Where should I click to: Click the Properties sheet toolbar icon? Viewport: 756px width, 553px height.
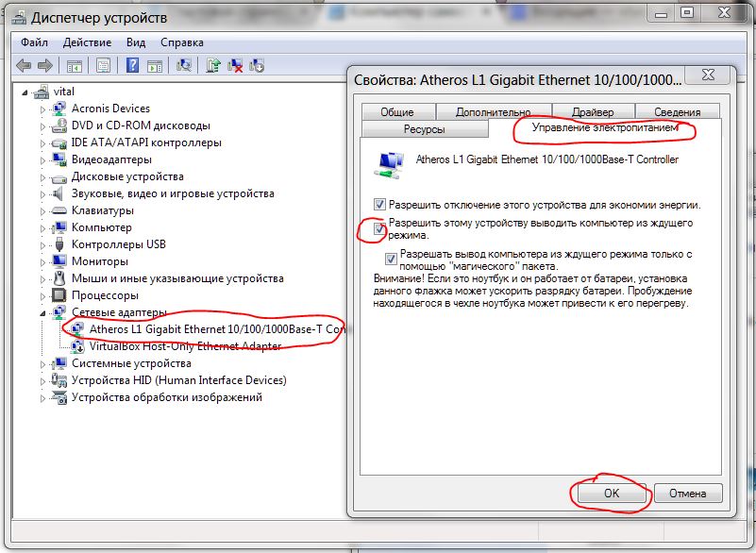point(103,65)
